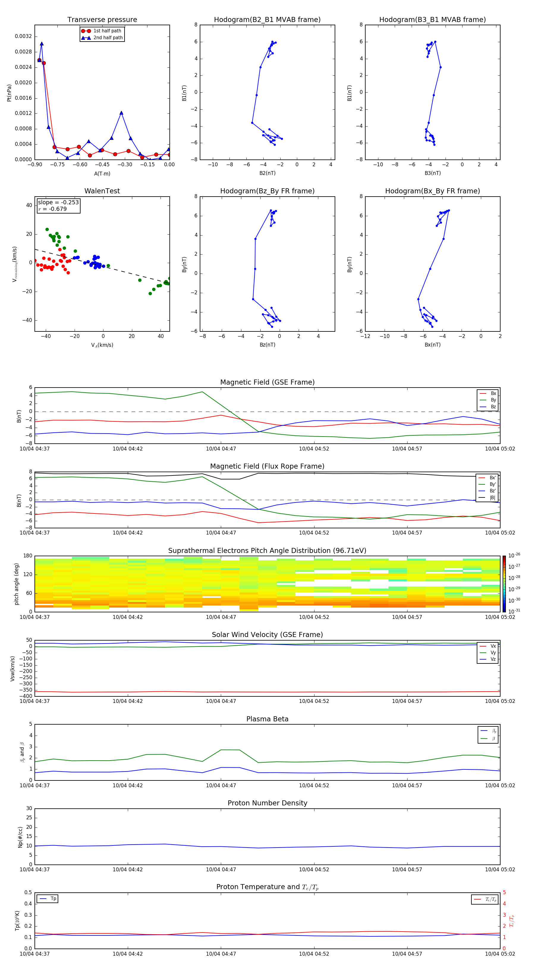
Task: Select the 'r = -0.679' annotation
Action: 53,209
